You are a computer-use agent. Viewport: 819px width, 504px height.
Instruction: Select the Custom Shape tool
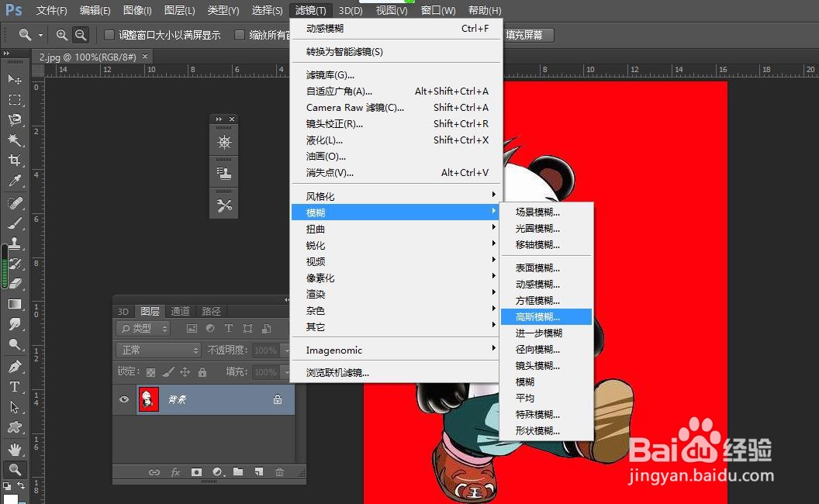15,427
